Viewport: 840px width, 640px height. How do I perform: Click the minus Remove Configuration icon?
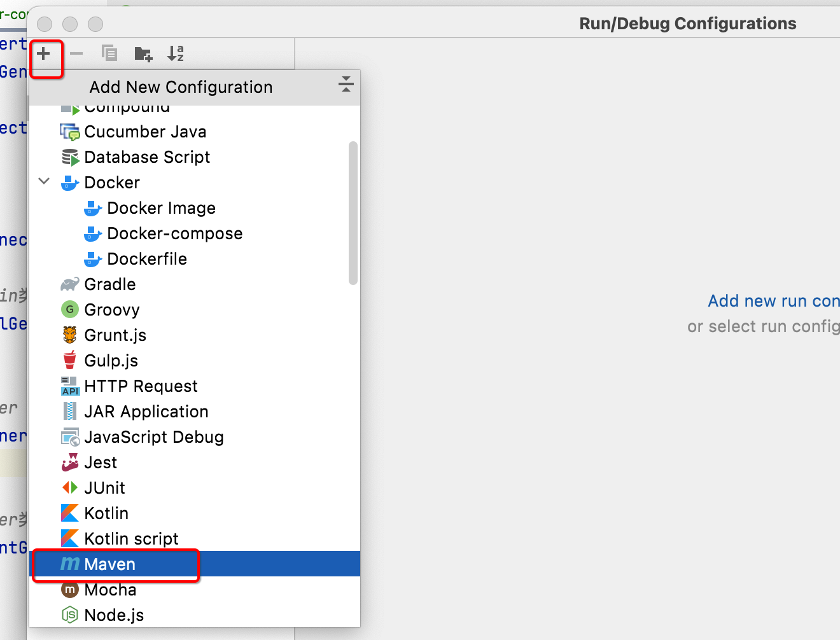tap(76, 53)
